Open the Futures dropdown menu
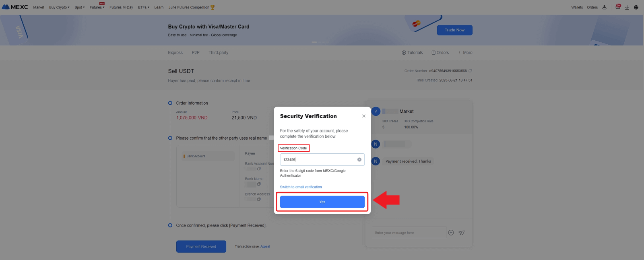 pos(97,7)
